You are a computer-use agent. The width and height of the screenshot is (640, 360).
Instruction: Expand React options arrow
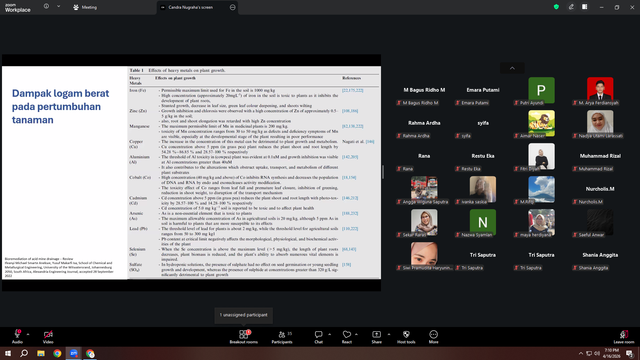coord(356,334)
